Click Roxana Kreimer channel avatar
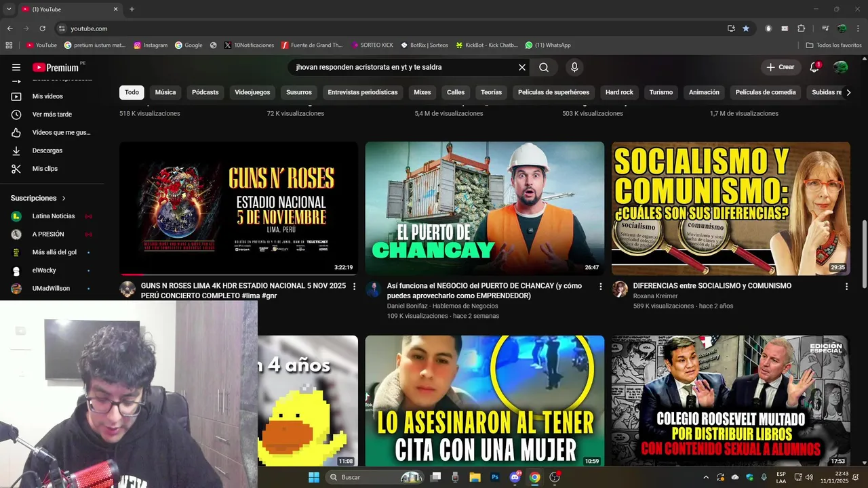The height and width of the screenshot is (488, 868). 620,289
